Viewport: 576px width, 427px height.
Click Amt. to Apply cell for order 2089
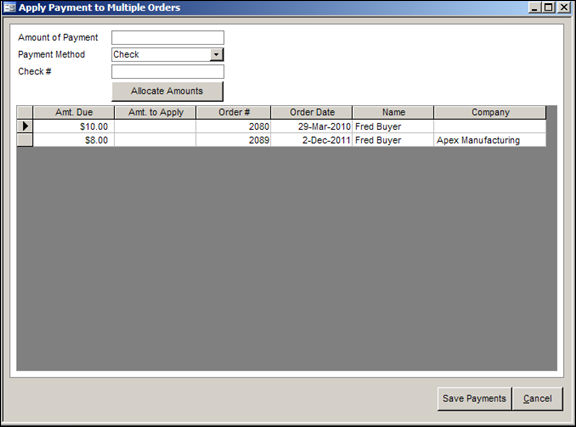155,140
